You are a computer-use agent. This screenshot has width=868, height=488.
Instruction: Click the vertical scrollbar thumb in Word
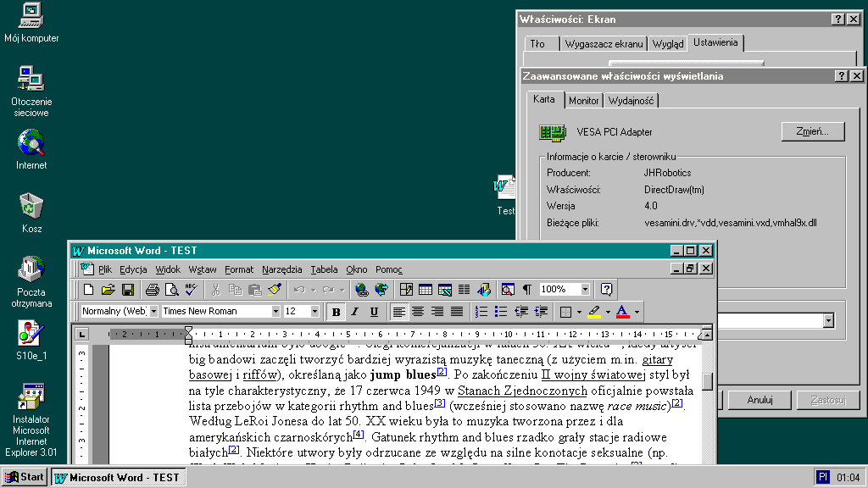click(x=707, y=382)
